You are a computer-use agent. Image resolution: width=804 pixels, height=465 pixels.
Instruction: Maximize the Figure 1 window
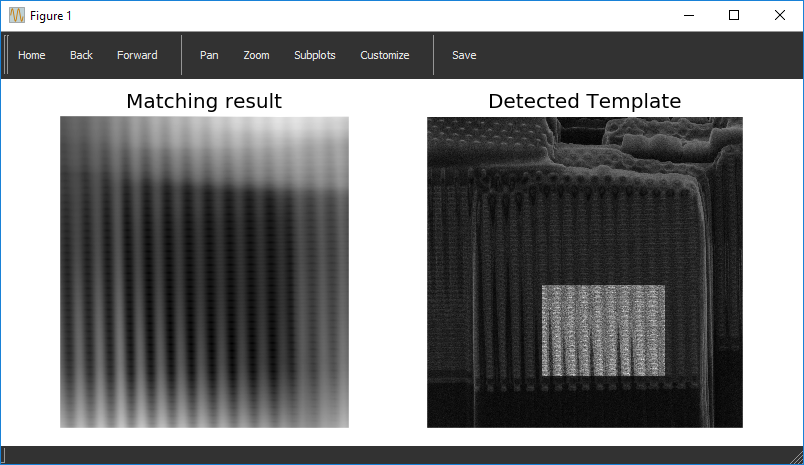[734, 16]
